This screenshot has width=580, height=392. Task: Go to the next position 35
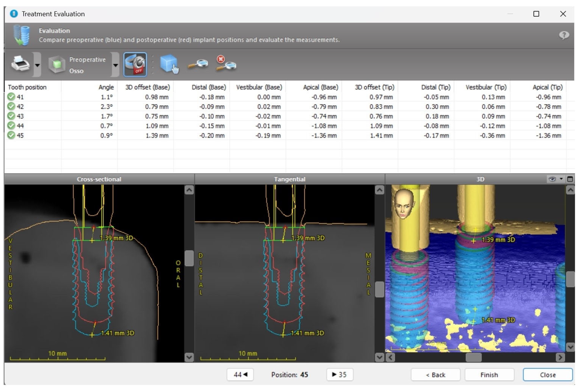coord(339,375)
